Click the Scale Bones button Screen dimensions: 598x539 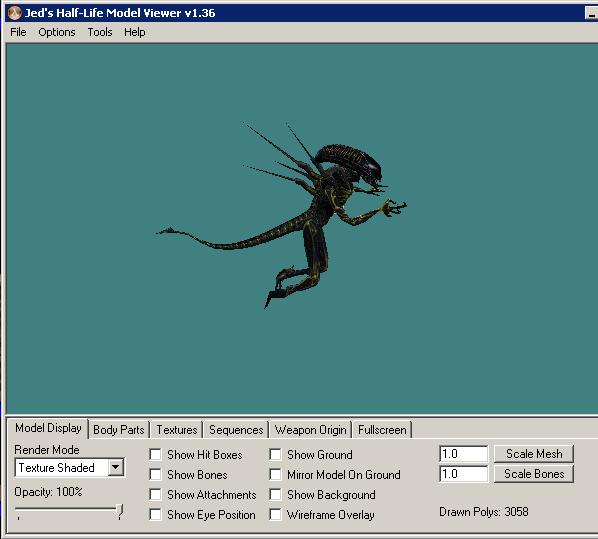[x=534, y=474]
